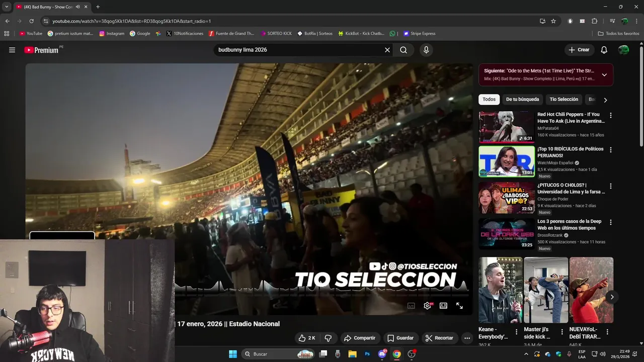The width and height of the screenshot is (644, 362).
Task: Open options for ¿PITUCOS O CHOLOS? video
Action: click(611, 186)
